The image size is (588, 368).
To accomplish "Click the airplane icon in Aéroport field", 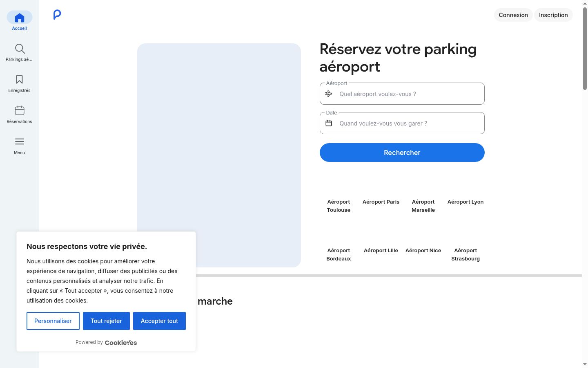I will (x=329, y=94).
